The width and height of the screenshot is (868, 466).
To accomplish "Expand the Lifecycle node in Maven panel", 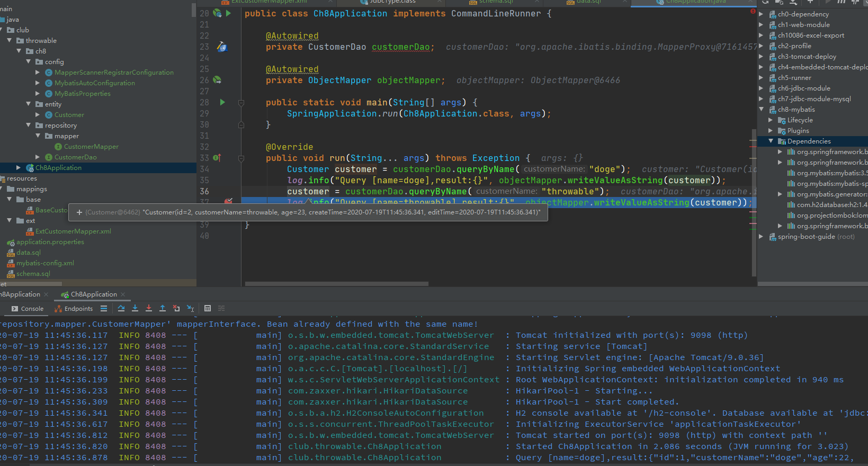I will [x=771, y=120].
